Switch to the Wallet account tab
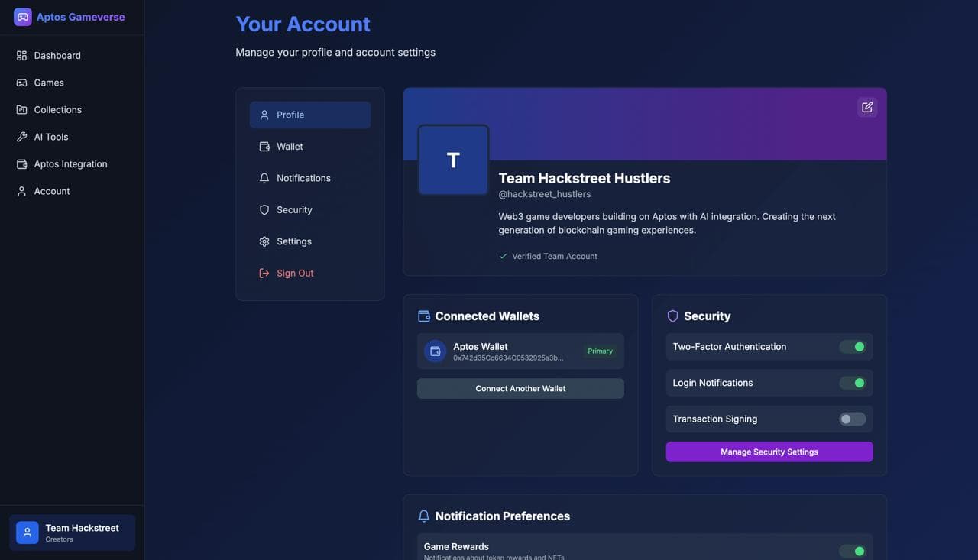 click(x=290, y=147)
